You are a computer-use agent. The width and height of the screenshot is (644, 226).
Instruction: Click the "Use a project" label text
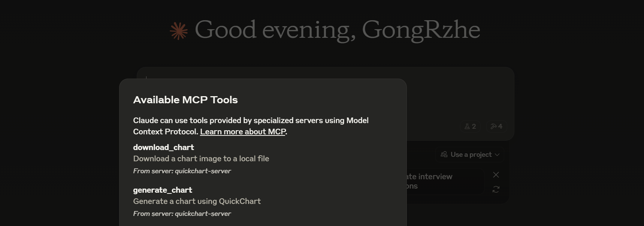coord(471,155)
